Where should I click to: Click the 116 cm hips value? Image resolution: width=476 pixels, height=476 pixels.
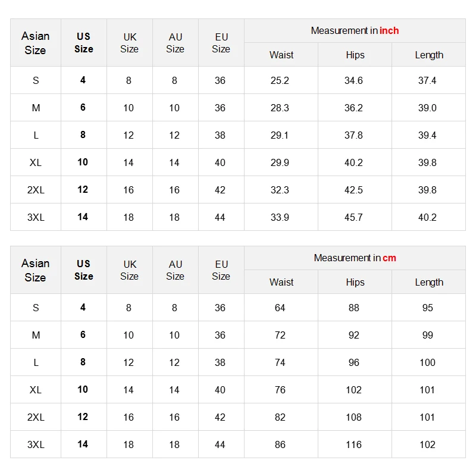353,444
